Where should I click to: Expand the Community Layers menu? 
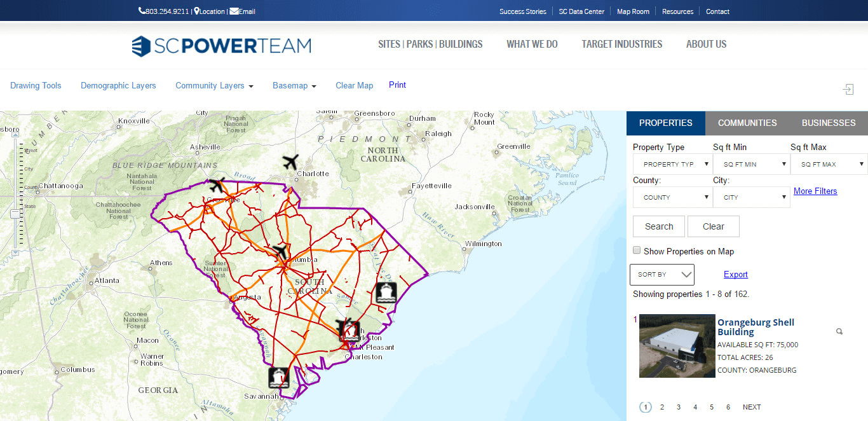coord(214,86)
